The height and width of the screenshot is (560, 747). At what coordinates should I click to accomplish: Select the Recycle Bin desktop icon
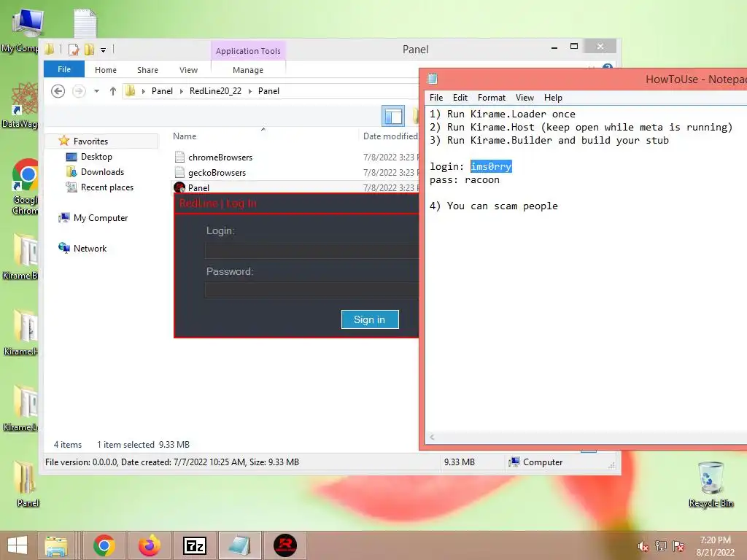(711, 484)
